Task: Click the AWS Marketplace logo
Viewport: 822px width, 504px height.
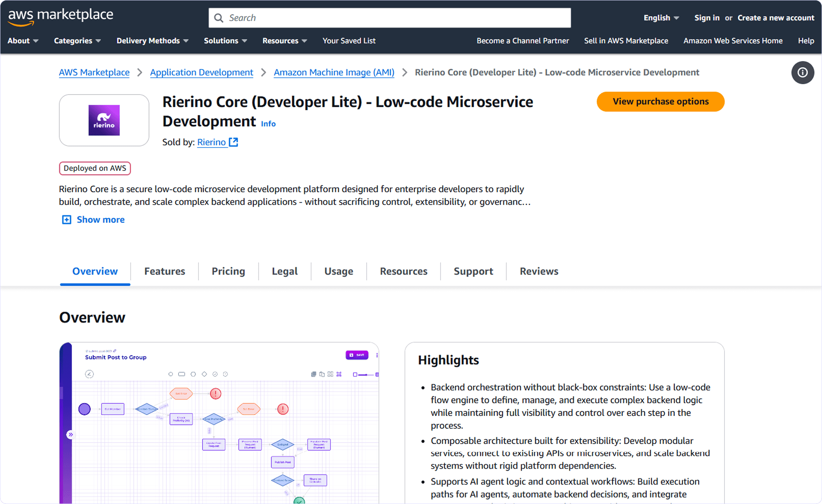Action: pyautogui.click(x=61, y=17)
